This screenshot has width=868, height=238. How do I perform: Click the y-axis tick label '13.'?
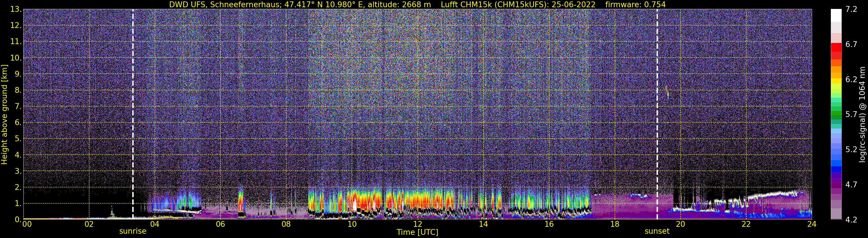tap(16, 10)
